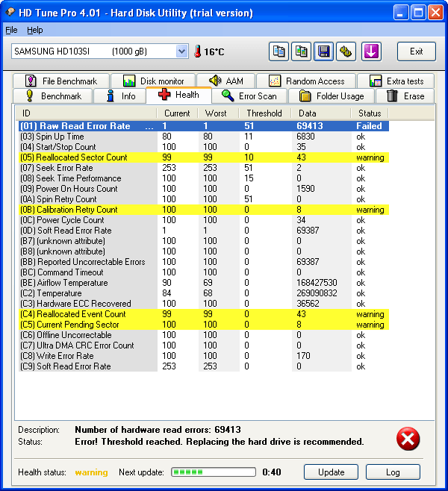This screenshot has width=448, height=491.
Task: Select Command Timeout row
Action: pyautogui.click(x=204, y=272)
